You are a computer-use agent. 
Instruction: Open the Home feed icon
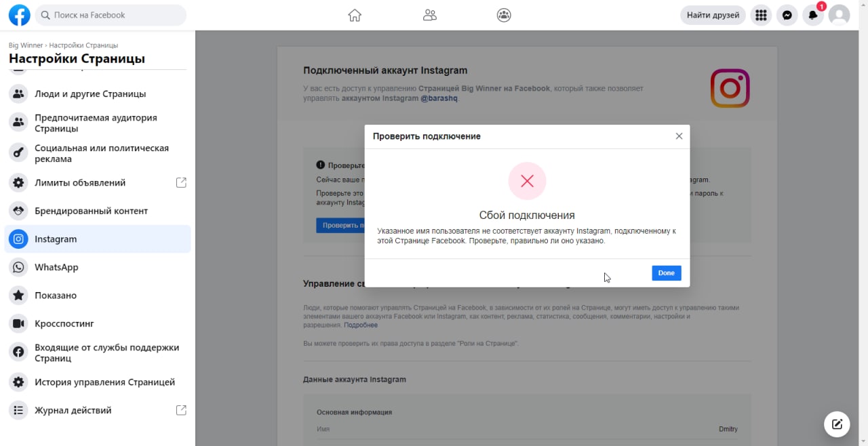pyautogui.click(x=355, y=15)
